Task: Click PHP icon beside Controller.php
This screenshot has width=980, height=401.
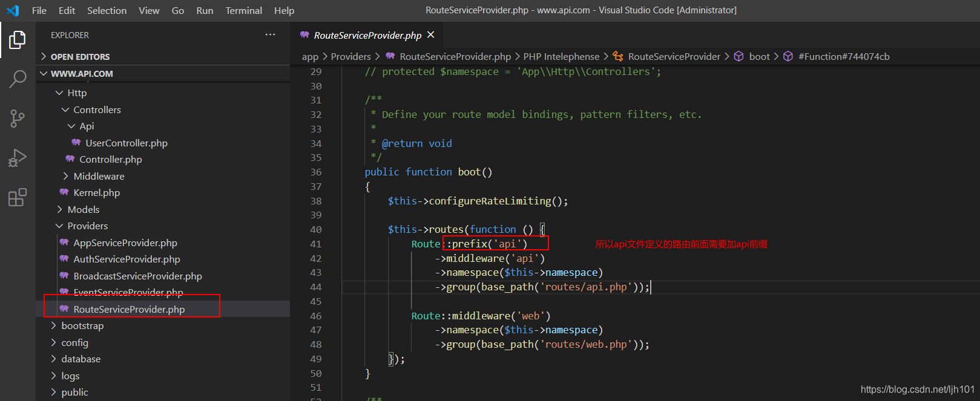Action: 70,159
